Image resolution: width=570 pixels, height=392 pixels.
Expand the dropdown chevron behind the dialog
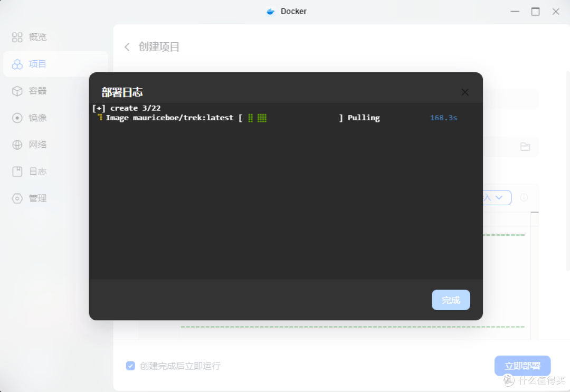499,197
